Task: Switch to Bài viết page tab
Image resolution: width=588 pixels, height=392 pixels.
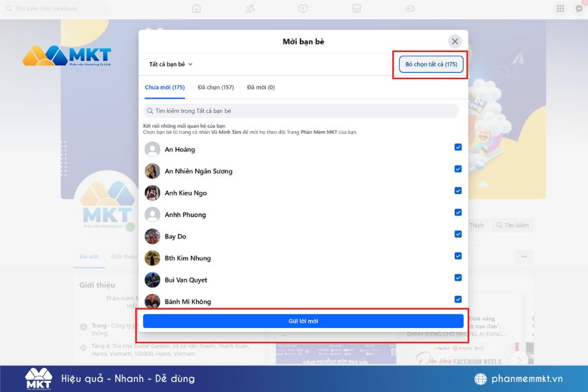Action: click(89, 257)
